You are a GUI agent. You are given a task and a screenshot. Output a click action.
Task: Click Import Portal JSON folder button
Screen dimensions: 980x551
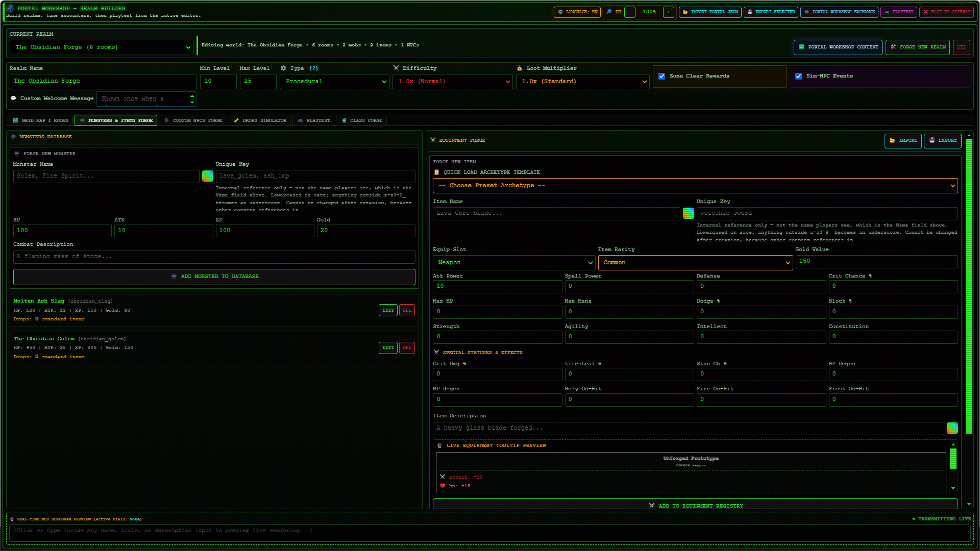pos(710,12)
